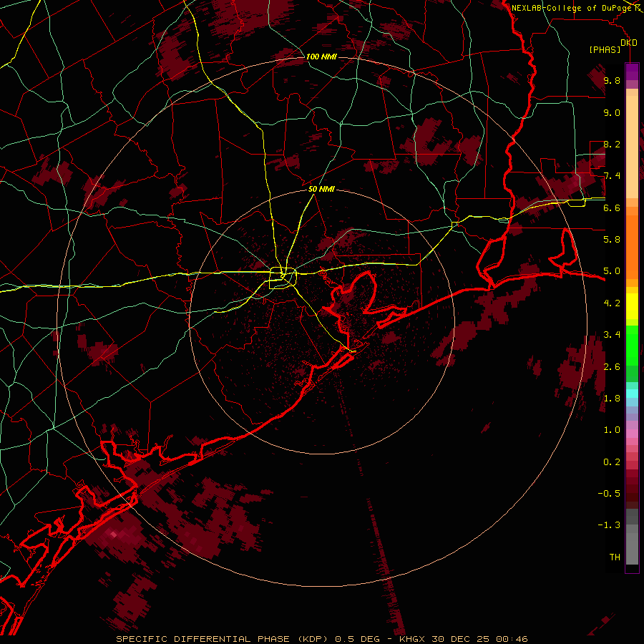Select the yellow segment of the color bar
This screenshot has width=644, height=644.
click(632, 306)
